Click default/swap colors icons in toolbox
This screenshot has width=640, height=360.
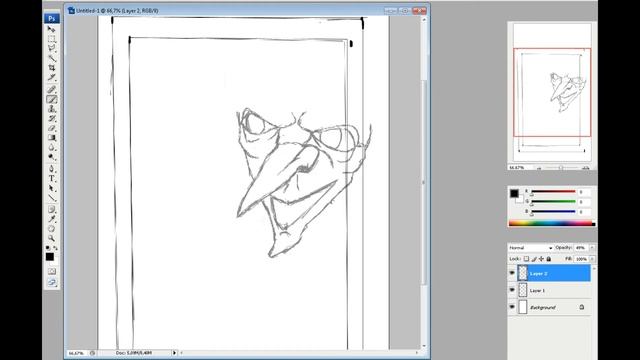pyautogui.click(x=51, y=248)
